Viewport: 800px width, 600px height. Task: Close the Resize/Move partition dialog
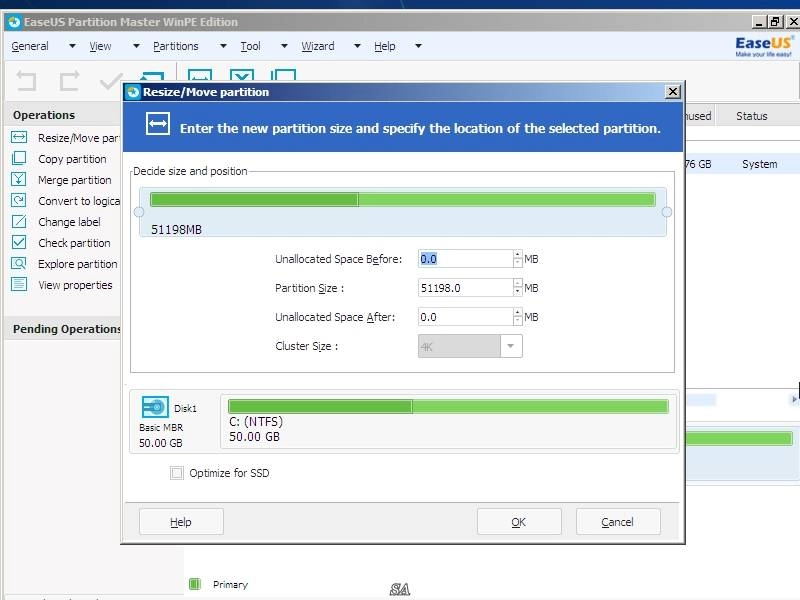coord(673,91)
